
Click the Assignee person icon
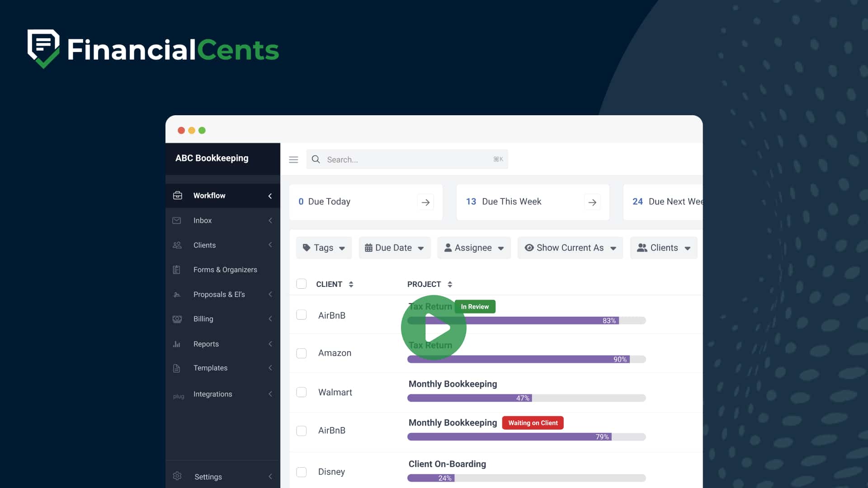pyautogui.click(x=448, y=248)
